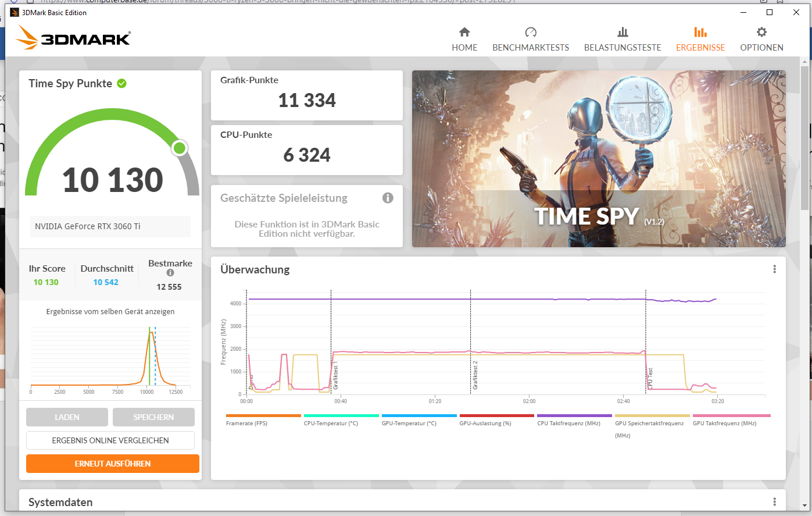The image size is (812, 516).
Task: Toggle the GPU-Temperatur (°C) legend entry
Action: [x=418, y=420]
